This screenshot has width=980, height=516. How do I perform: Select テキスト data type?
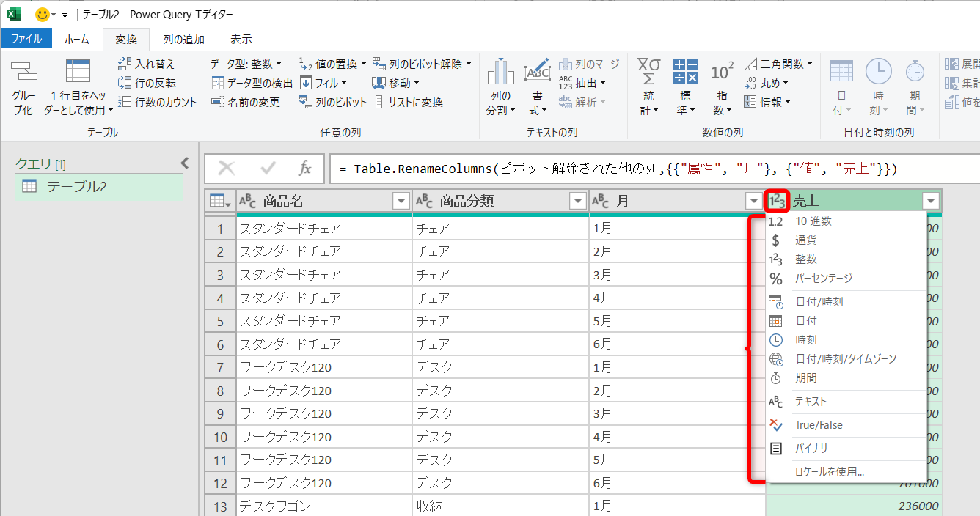(846, 401)
